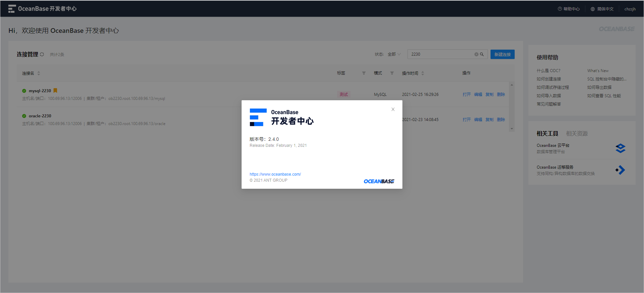Expand the 状态 全部 dropdown
644x293 pixels.
[x=394, y=54]
